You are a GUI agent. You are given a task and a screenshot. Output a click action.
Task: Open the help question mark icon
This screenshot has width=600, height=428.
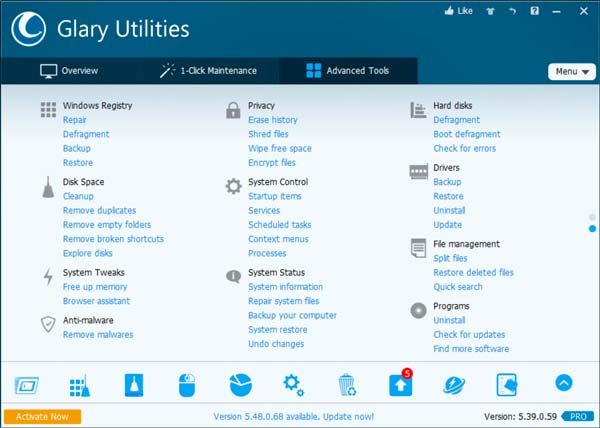(x=535, y=11)
